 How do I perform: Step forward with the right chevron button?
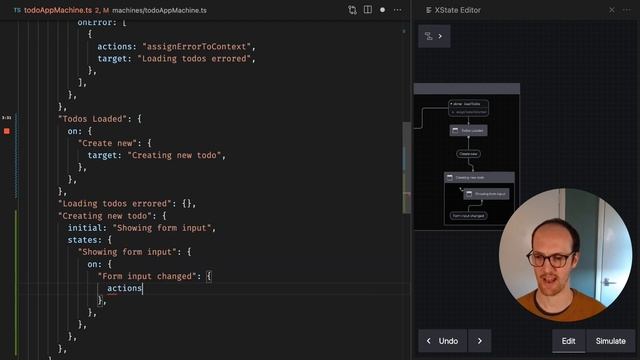480,341
